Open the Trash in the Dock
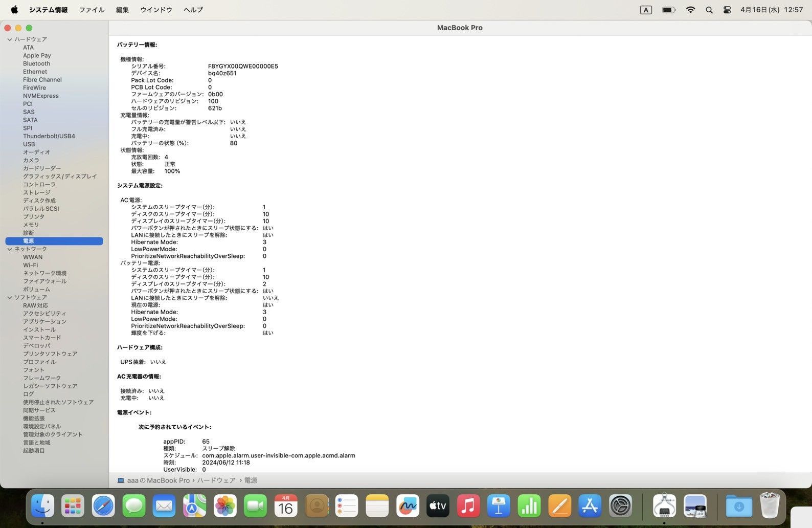Image resolution: width=812 pixels, height=528 pixels. coord(770,505)
